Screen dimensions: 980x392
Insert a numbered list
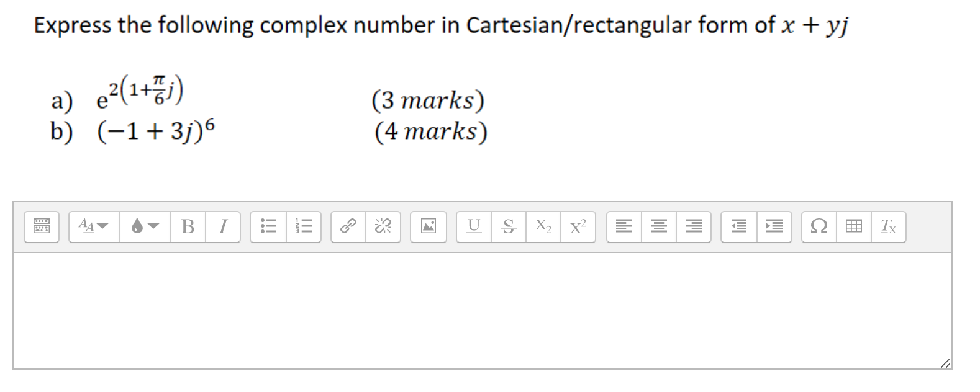[303, 227]
